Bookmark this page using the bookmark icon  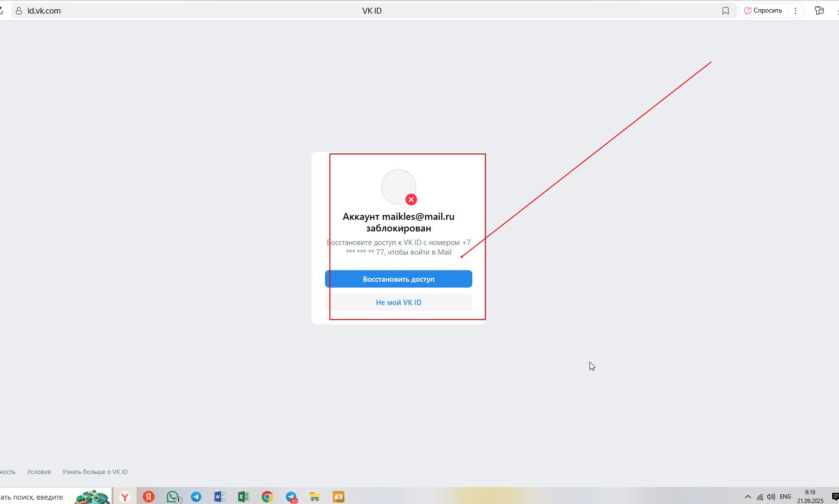[725, 11]
